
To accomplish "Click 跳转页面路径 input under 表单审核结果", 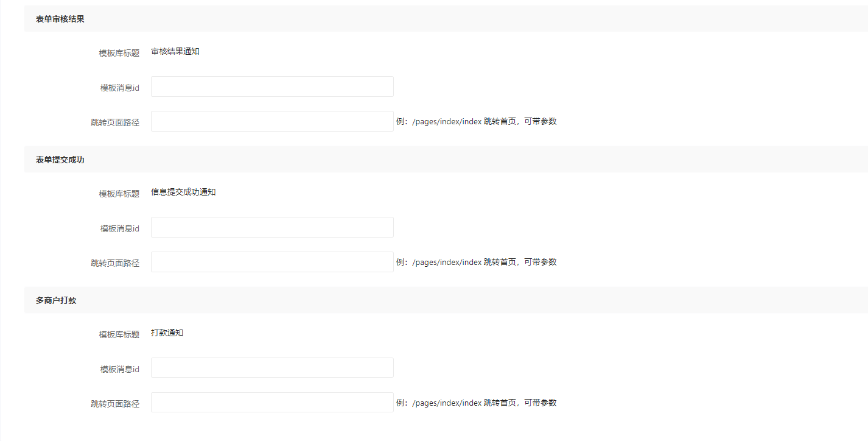I will click(x=272, y=121).
